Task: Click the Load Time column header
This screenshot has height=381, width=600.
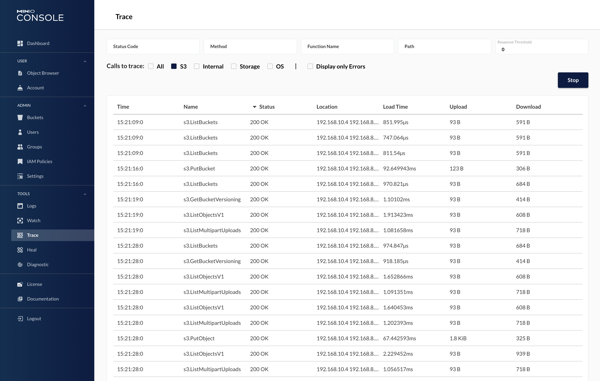Action: 395,107
